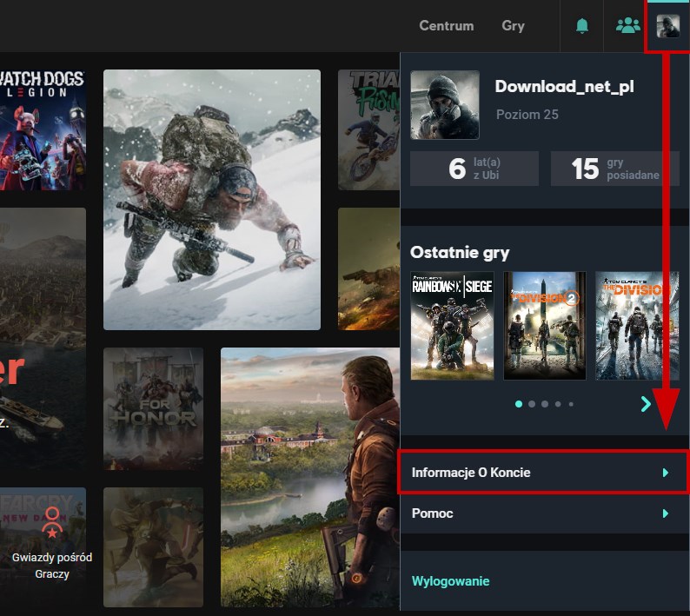Select the third carousel page dot
The height and width of the screenshot is (616, 690).
(x=545, y=404)
